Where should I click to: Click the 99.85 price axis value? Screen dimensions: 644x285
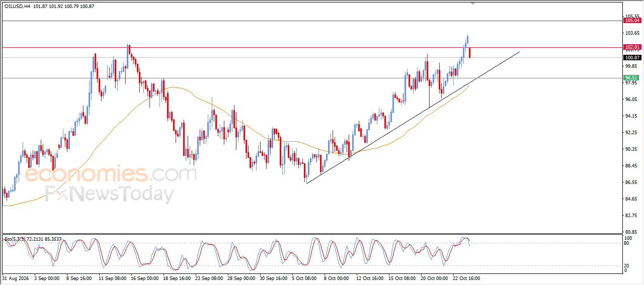tap(632, 66)
